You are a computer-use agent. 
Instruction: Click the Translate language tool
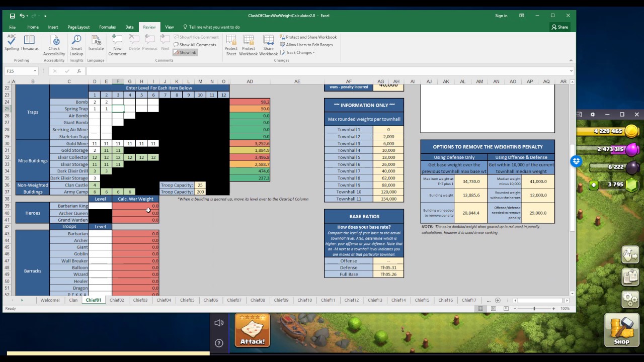pos(96,43)
